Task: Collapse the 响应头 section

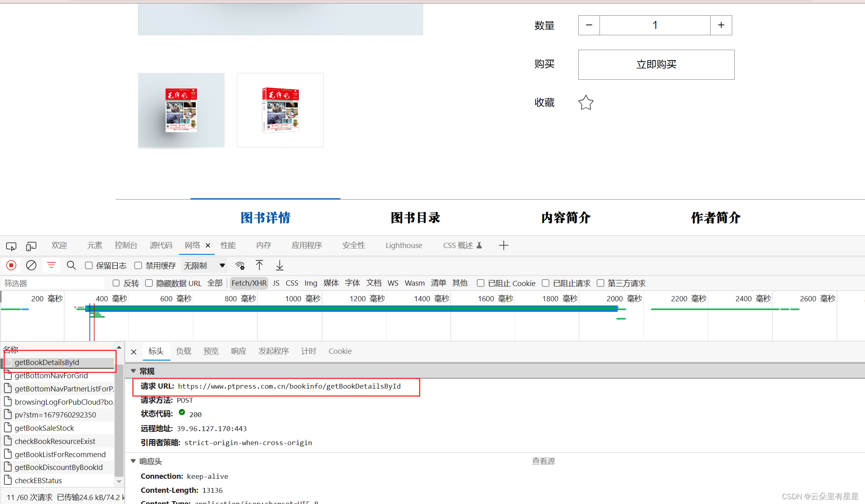Action: (x=133, y=461)
